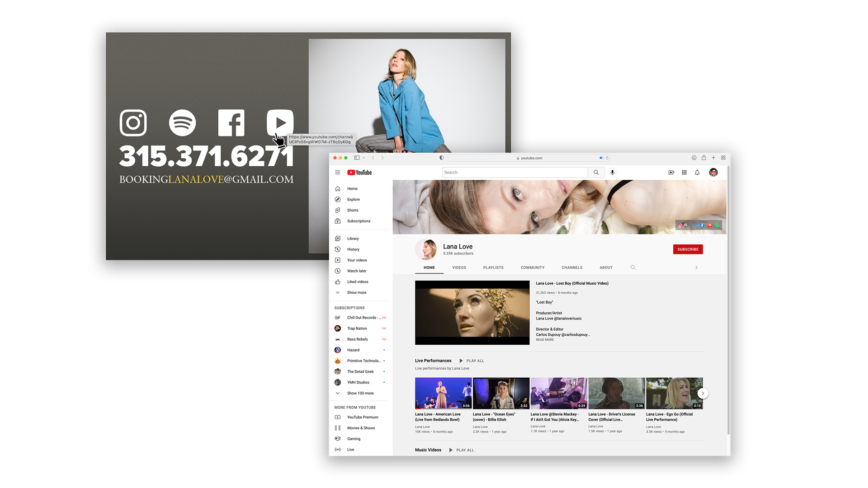Click the Facebook icon on the booking card
This screenshot has height=488, width=868.
231,122
